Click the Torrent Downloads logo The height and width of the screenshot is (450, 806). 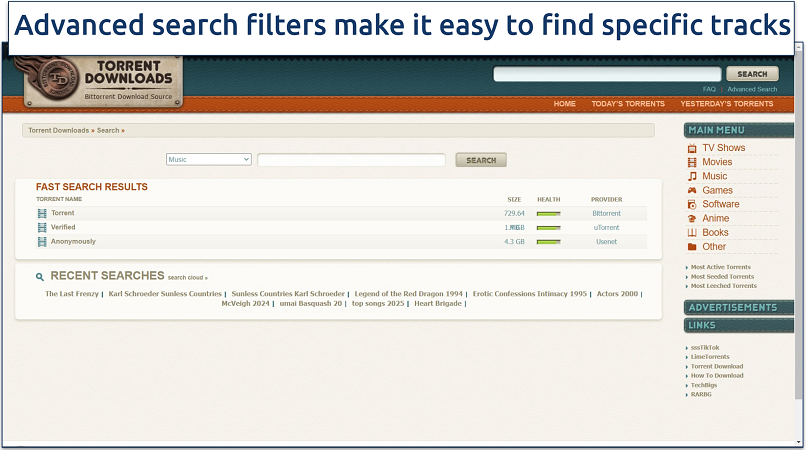(103, 81)
